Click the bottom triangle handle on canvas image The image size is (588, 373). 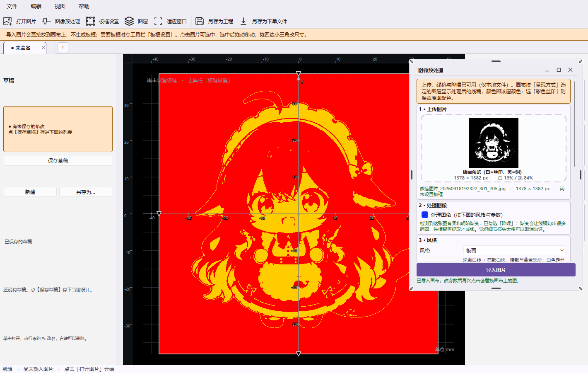(299, 354)
